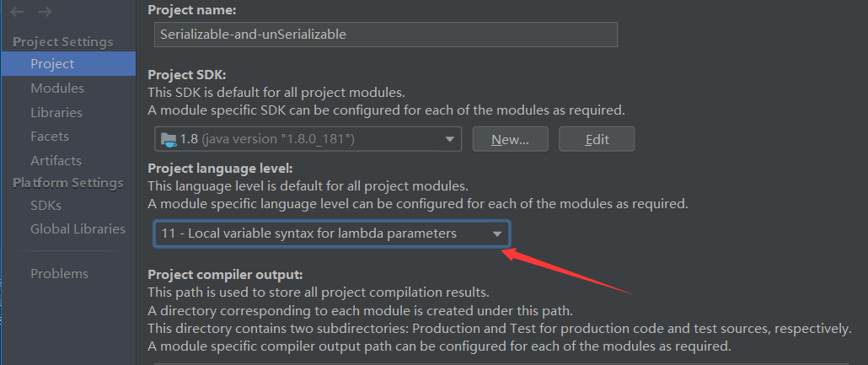Viewport: 868px width, 365px height.
Task: Click the Project Settings section header
Action: click(63, 42)
